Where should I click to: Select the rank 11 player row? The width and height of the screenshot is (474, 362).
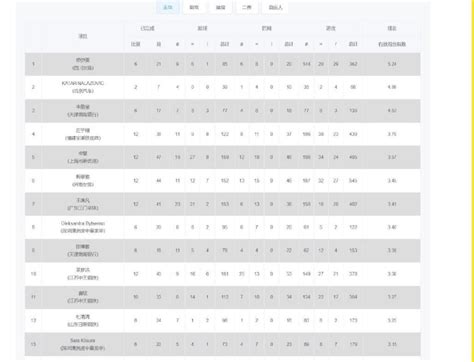[x=222, y=297]
